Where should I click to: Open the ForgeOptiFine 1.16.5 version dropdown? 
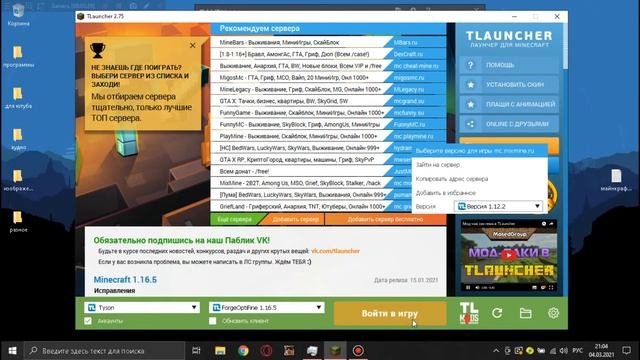click(267, 307)
